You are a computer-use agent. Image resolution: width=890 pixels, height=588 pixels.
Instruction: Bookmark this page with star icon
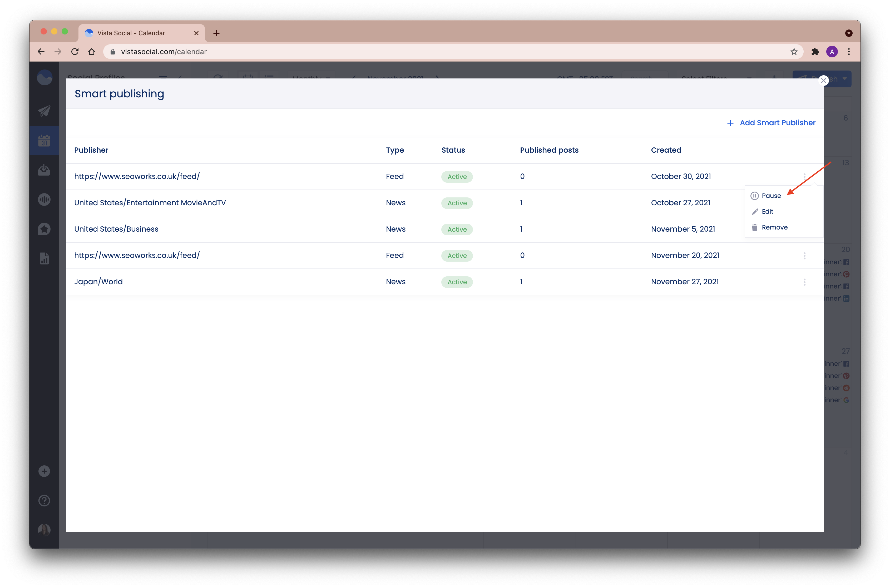coord(794,52)
